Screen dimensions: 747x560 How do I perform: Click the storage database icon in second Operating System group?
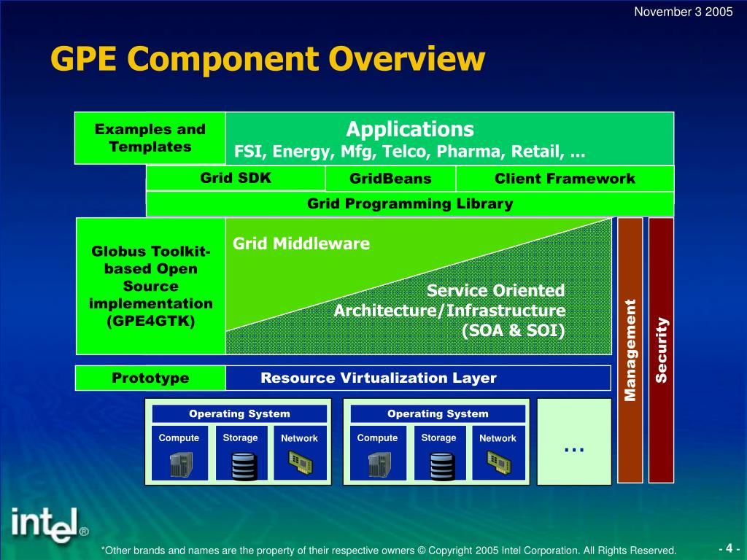tap(443, 466)
